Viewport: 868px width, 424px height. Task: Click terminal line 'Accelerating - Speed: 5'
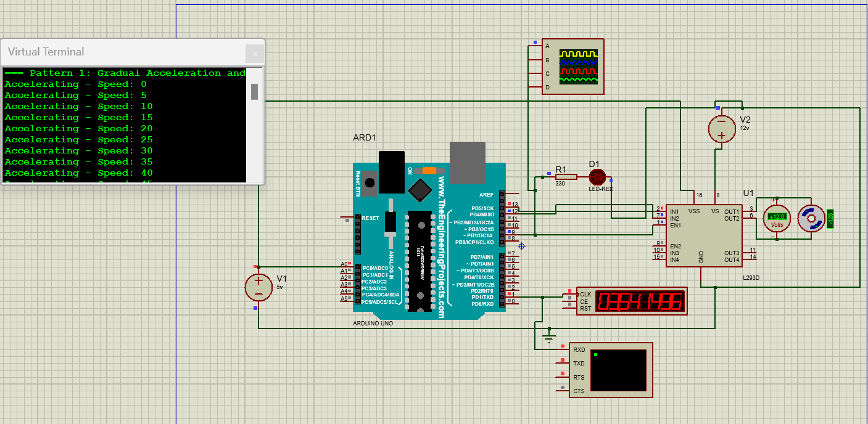pos(76,96)
